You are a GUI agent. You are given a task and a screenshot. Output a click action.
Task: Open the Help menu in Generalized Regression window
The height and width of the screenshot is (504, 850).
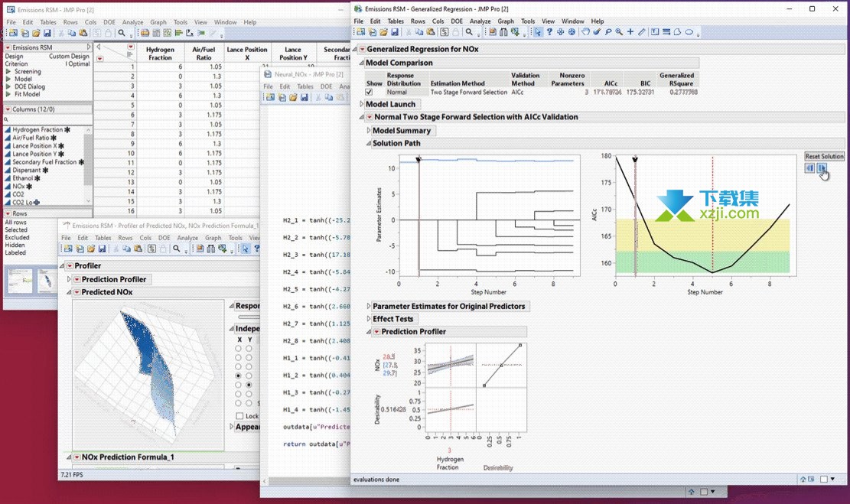tap(598, 21)
